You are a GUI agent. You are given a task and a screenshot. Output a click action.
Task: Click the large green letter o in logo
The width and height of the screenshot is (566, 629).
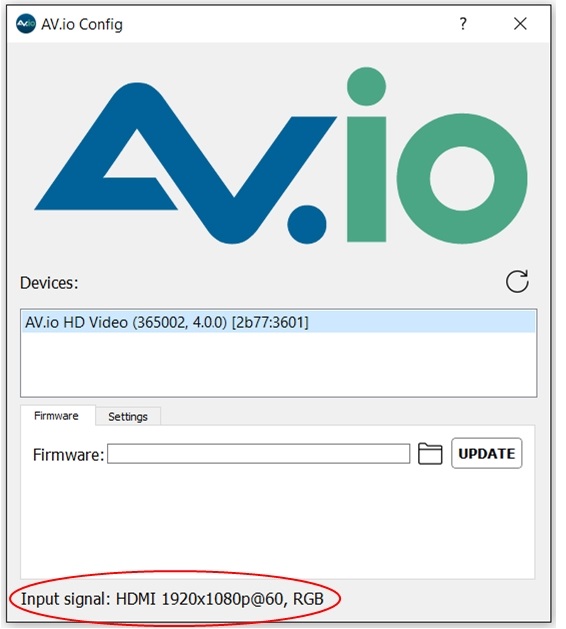point(462,179)
